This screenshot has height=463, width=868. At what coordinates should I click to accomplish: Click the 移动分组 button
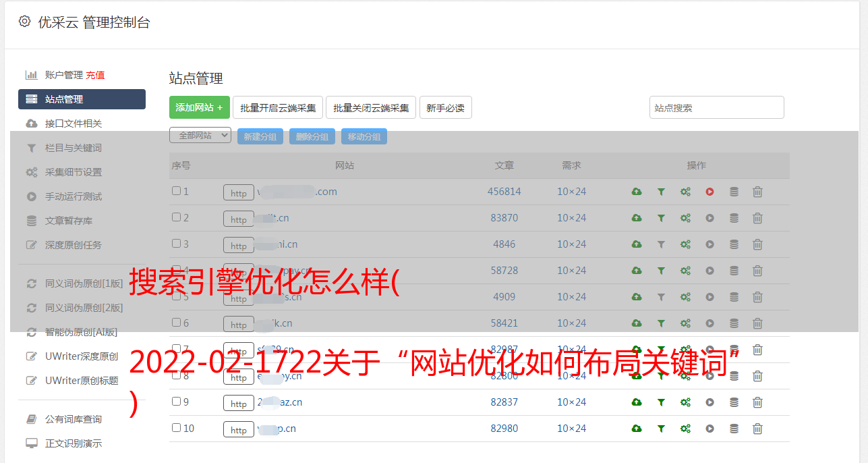point(364,136)
